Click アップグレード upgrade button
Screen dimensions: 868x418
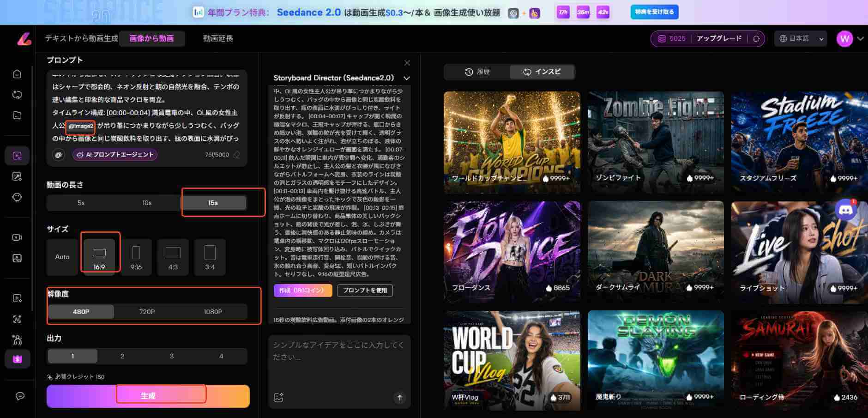click(x=719, y=39)
